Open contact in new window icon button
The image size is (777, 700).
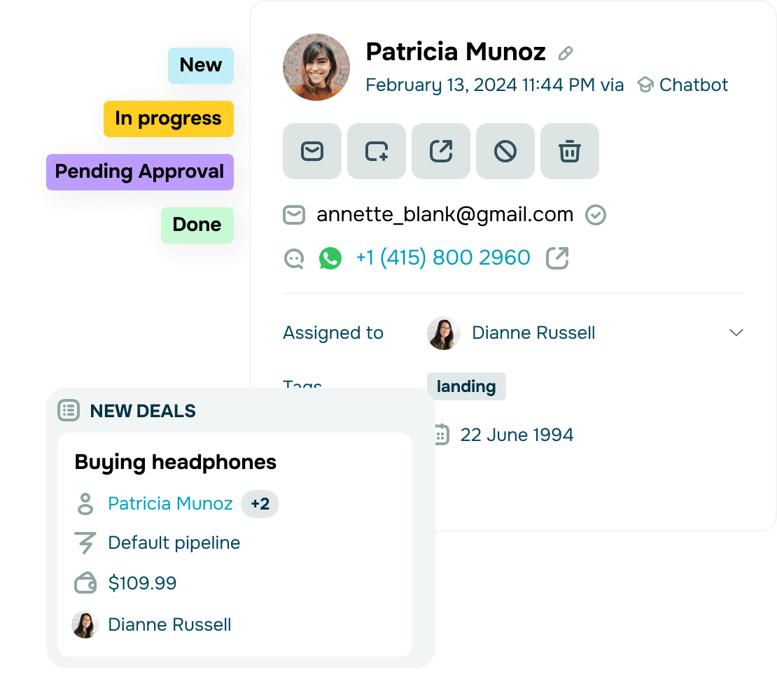coord(440,151)
